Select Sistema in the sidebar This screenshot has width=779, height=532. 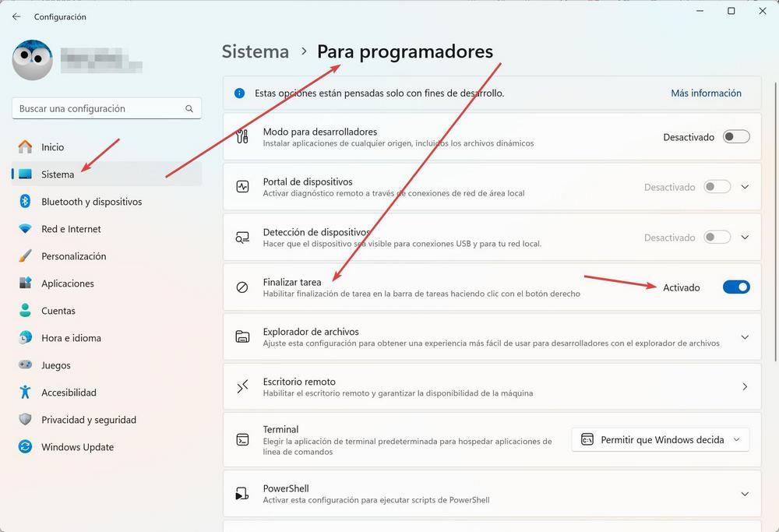point(107,174)
